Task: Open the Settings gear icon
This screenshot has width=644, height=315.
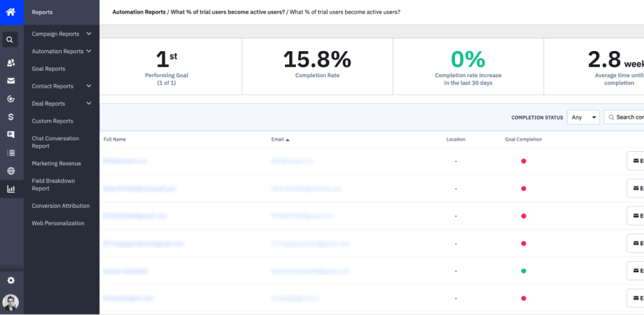Action: coord(10,281)
